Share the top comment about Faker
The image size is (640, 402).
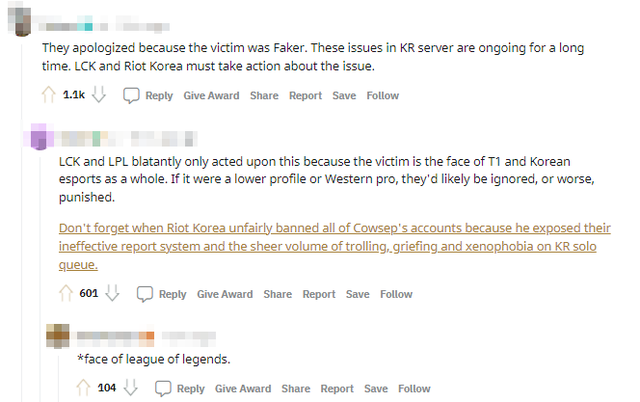[x=264, y=96]
